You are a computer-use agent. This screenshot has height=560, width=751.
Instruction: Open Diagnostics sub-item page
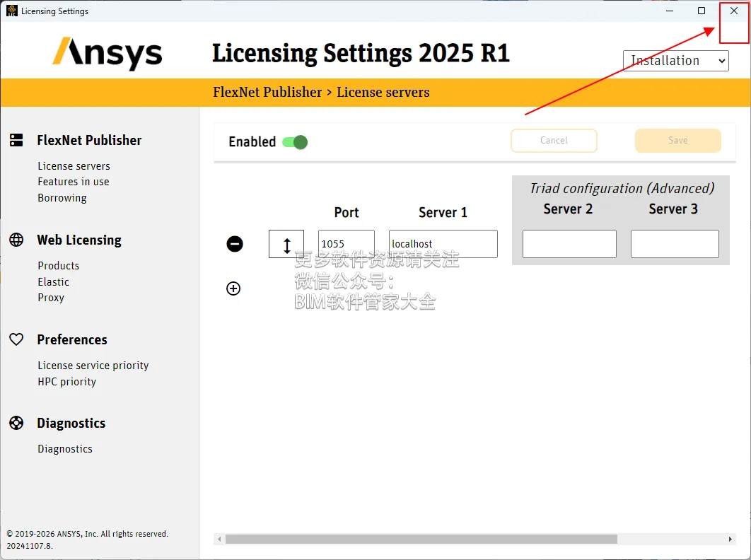(x=65, y=449)
